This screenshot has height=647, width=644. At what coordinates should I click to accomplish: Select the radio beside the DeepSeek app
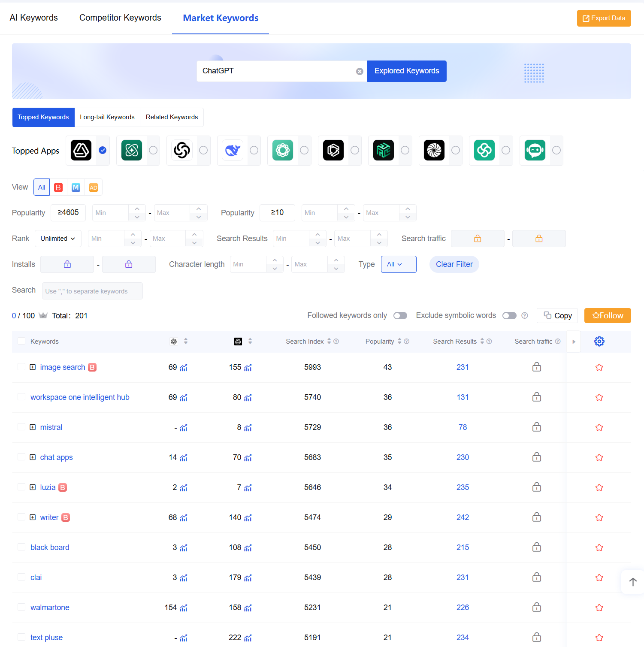[x=254, y=150]
